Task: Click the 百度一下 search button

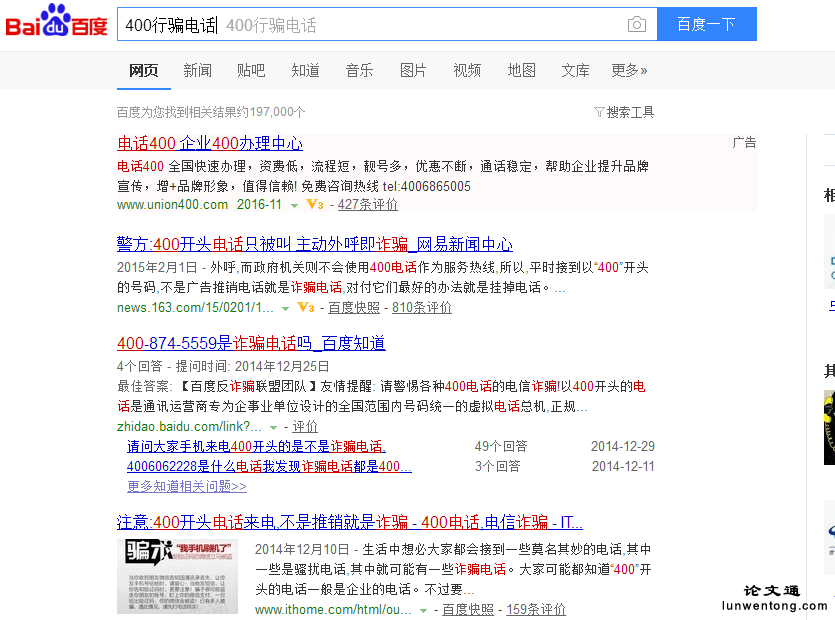Action: pyautogui.click(x=707, y=24)
